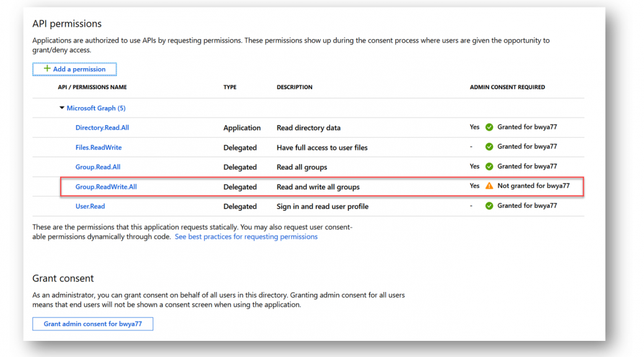Click the Delegated type for Files.ReadWrite
Viewport: 644px width, 357px height.
click(240, 148)
